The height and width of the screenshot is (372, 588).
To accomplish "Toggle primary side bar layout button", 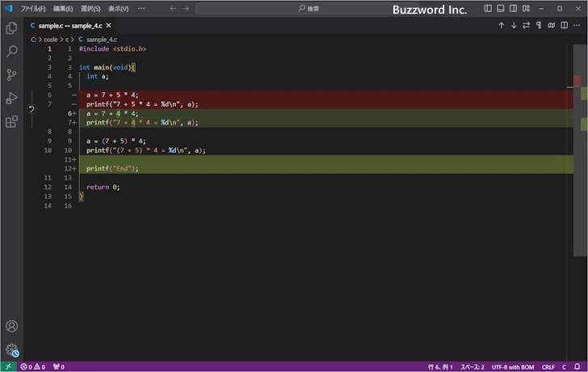I will click(x=488, y=8).
